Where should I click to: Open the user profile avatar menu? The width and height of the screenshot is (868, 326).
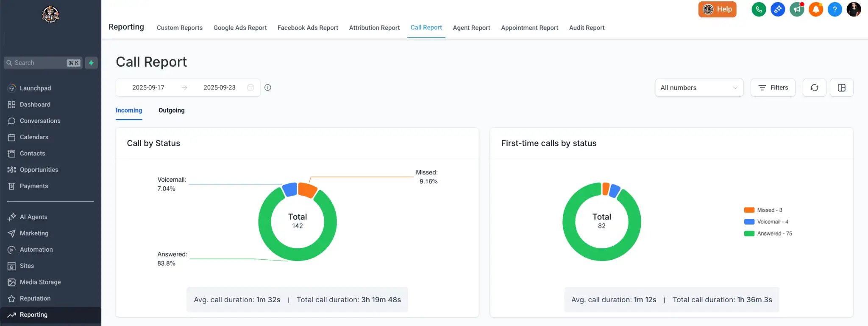(854, 9)
